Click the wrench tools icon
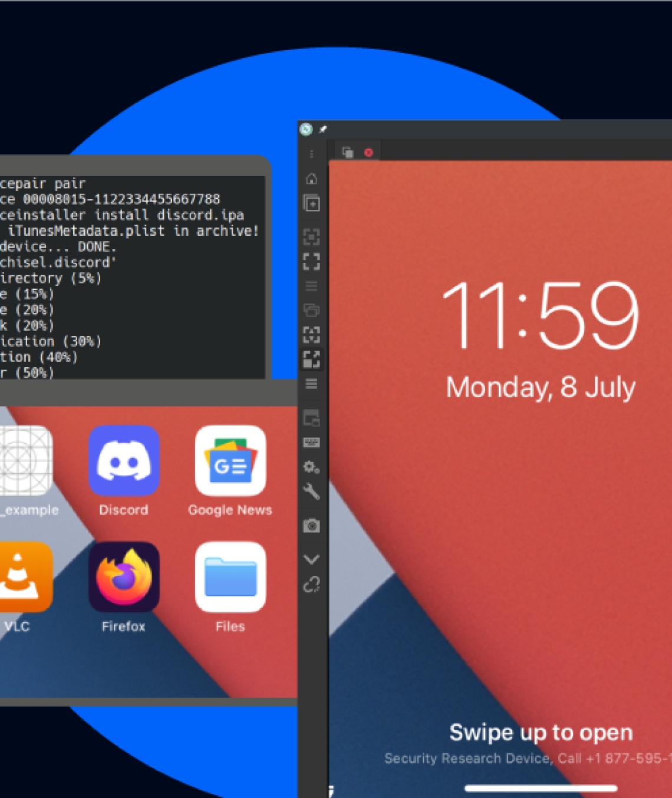The width and height of the screenshot is (672, 798). point(311,492)
